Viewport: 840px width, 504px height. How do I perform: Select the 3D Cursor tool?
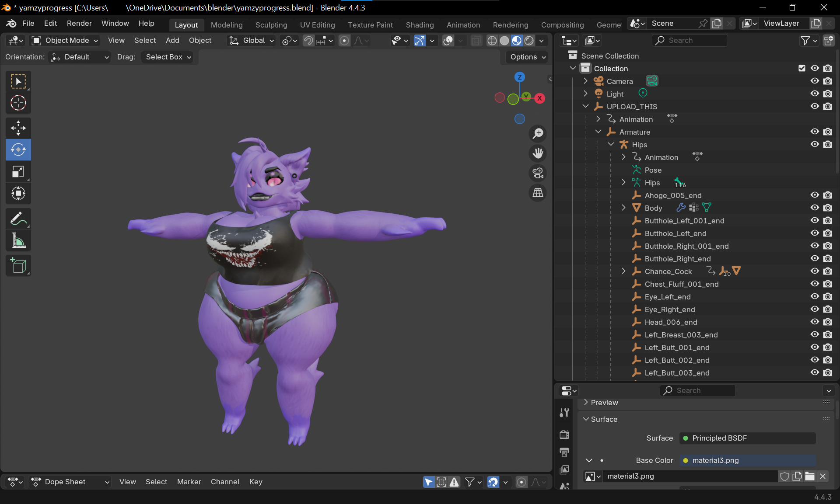click(x=18, y=103)
